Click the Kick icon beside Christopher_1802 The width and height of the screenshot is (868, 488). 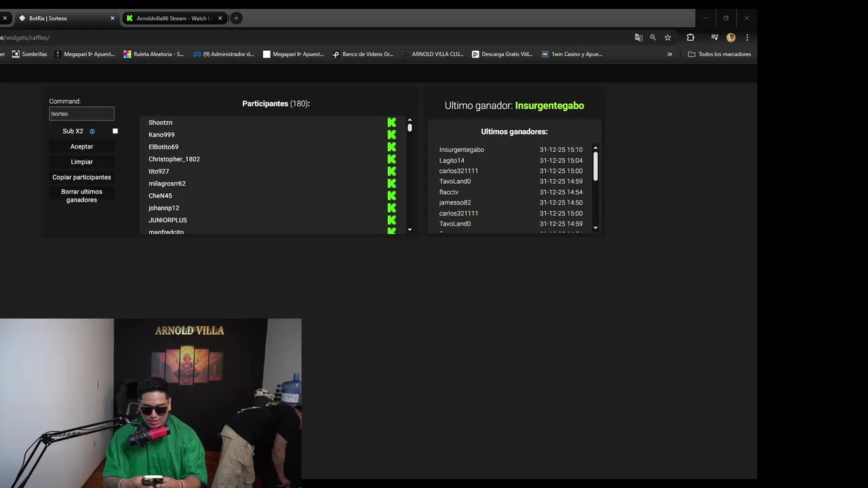(391, 159)
